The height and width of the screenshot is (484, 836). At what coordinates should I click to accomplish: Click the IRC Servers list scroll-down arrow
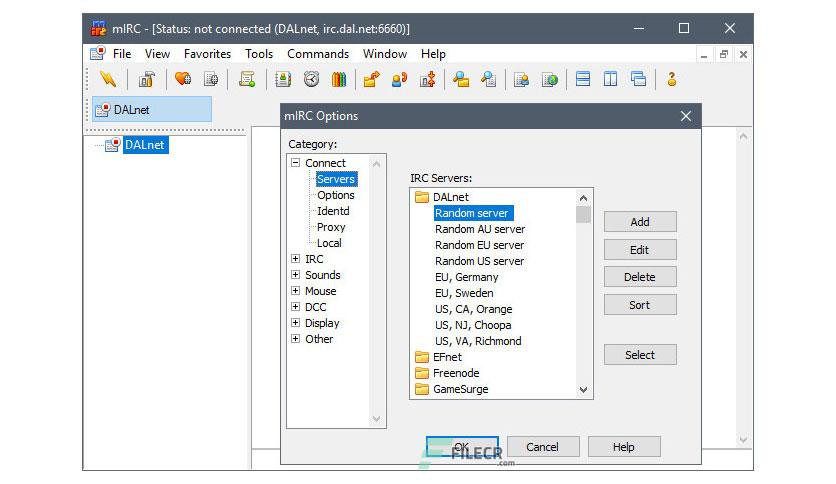(x=583, y=390)
